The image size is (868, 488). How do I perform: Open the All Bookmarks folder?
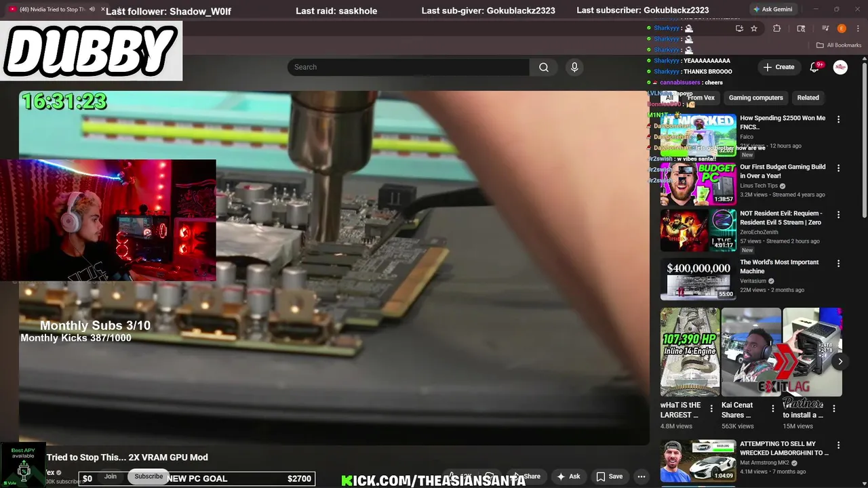[839, 45]
